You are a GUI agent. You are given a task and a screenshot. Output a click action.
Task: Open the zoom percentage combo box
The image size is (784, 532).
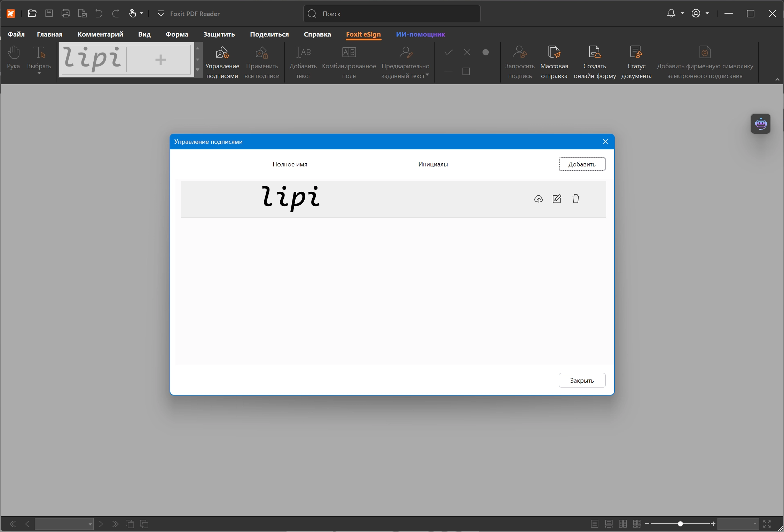(738, 524)
